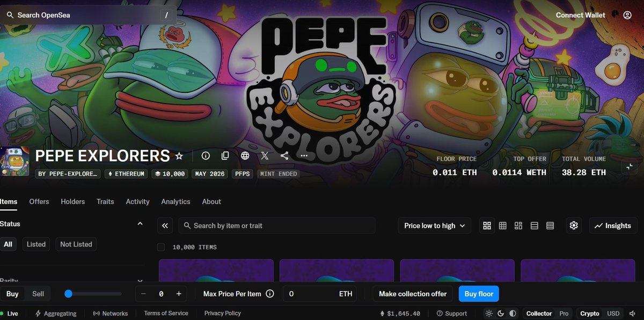
Task: Open the Items tab
Action: (x=9, y=201)
